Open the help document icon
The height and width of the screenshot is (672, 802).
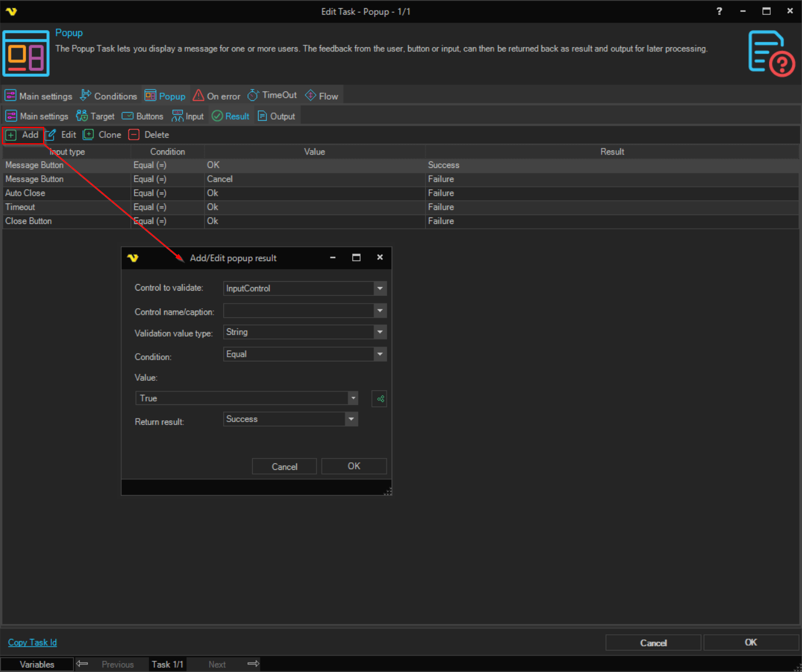771,54
